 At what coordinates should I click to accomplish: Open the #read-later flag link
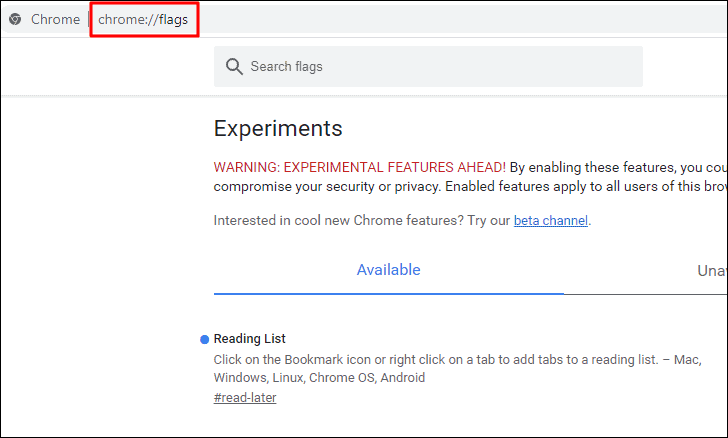point(245,398)
